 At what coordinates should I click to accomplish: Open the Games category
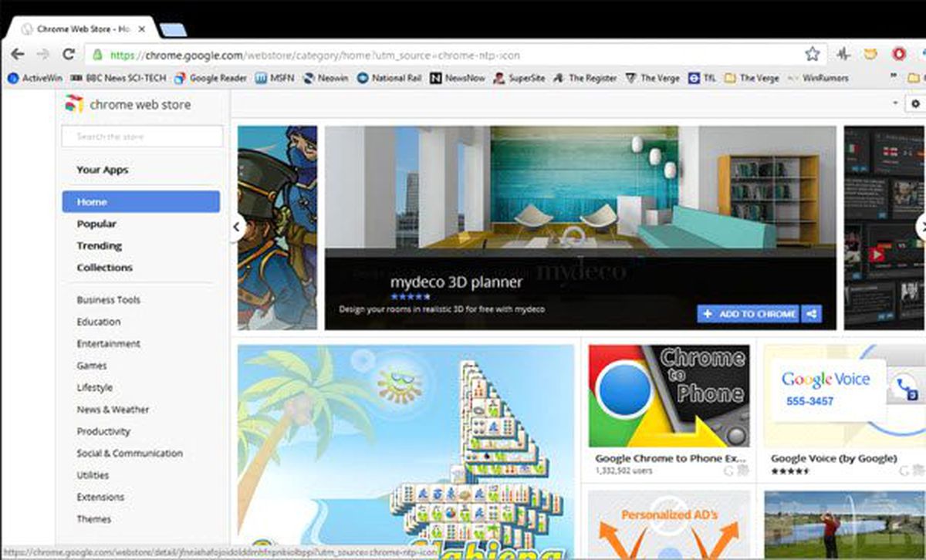(x=92, y=366)
